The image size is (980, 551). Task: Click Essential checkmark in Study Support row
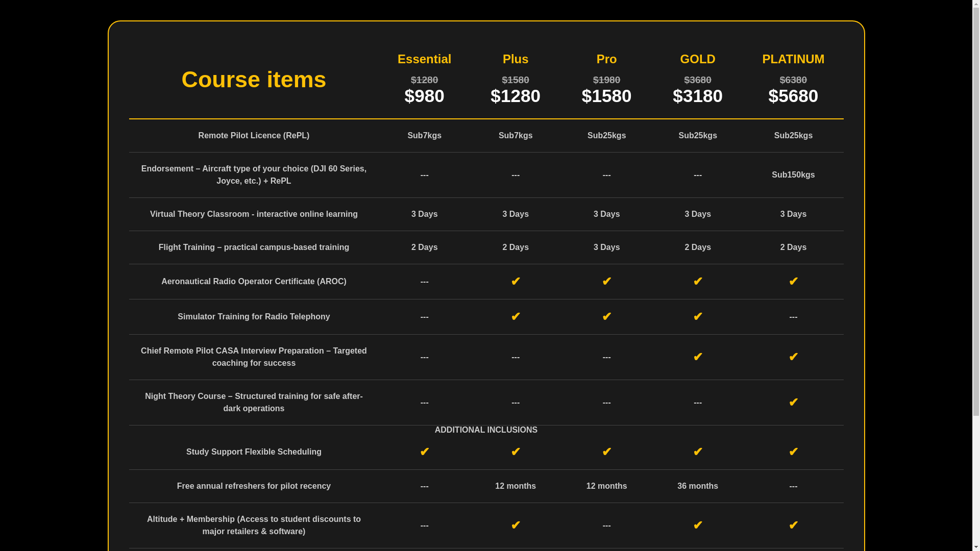424,452
